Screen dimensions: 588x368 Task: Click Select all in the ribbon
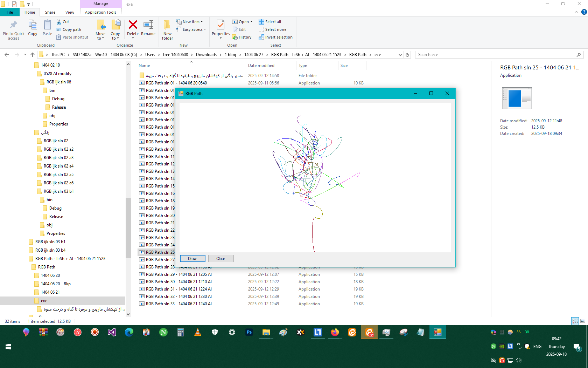(x=270, y=22)
